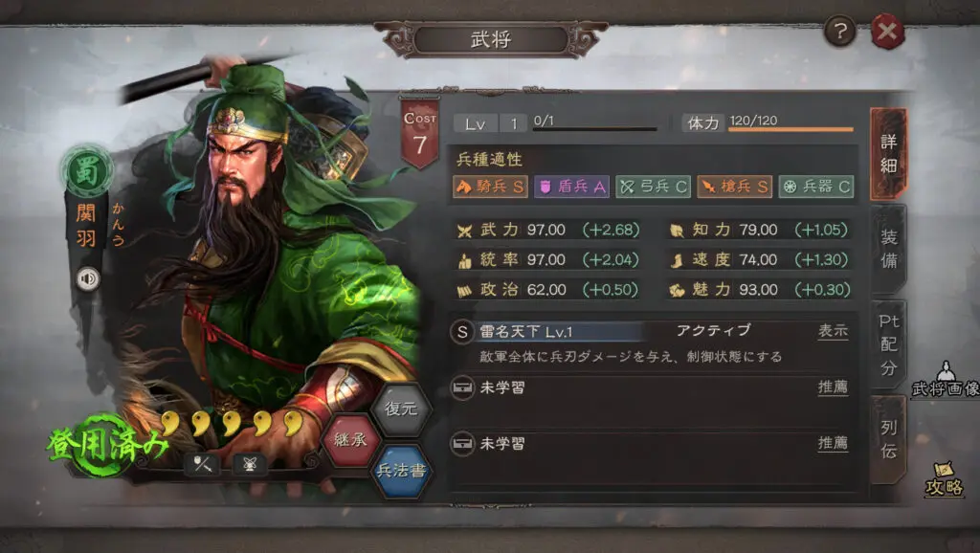
Task: Select the 盾兵 A shield aptitude
Action: pos(571,187)
